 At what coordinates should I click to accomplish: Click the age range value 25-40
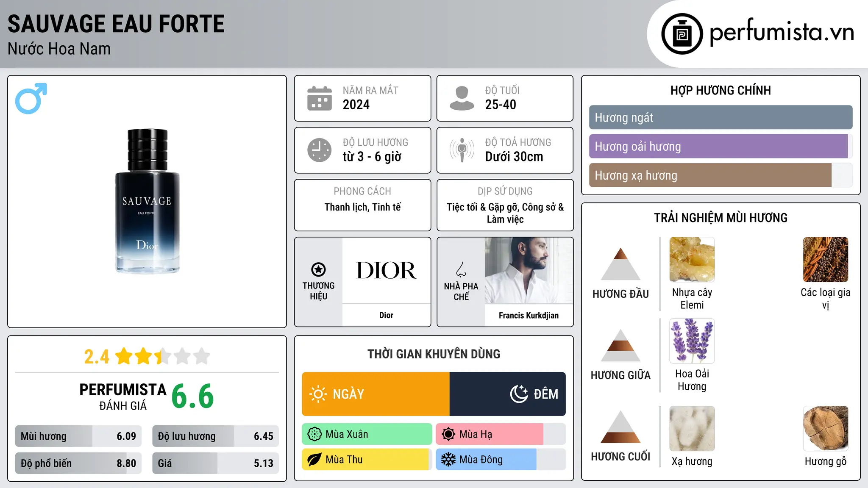501,105
